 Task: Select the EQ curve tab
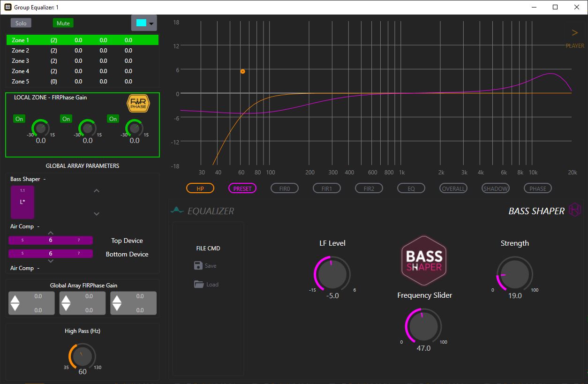coord(411,188)
